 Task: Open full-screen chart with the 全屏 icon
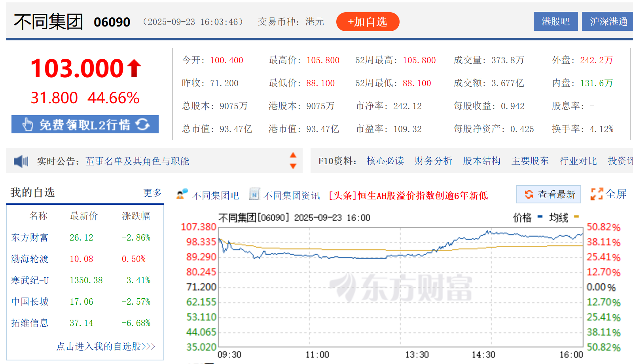[597, 194]
